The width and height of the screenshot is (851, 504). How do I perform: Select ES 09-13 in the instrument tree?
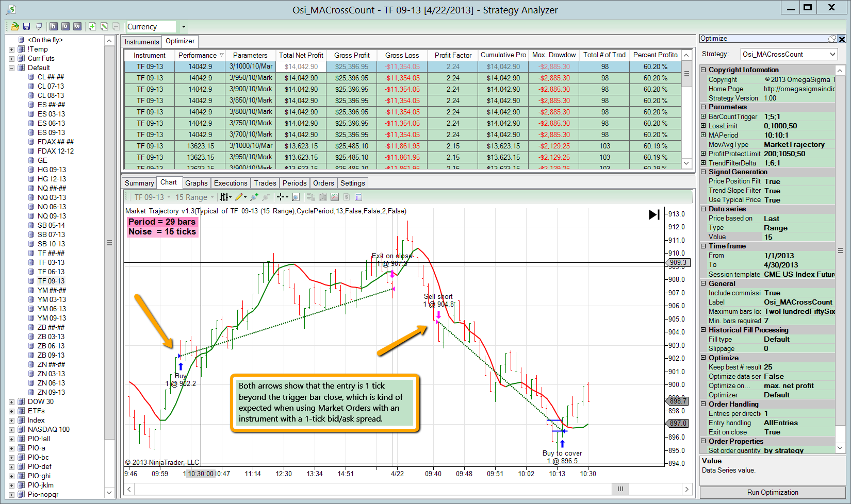52,132
